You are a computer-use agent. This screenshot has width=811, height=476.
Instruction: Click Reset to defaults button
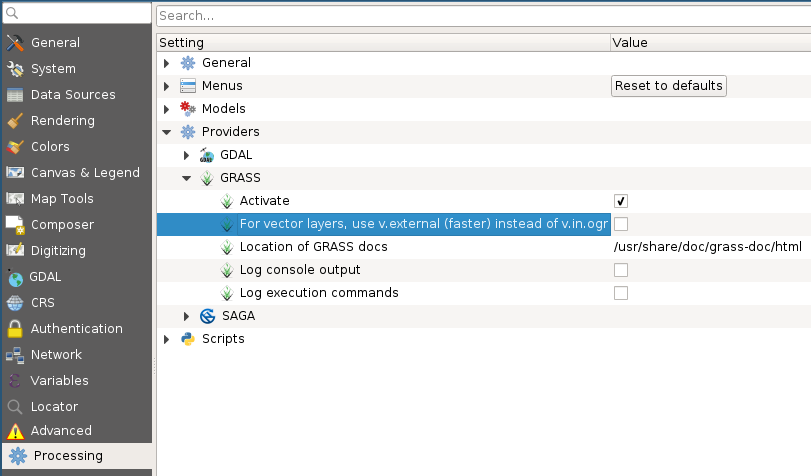(x=669, y=86)
